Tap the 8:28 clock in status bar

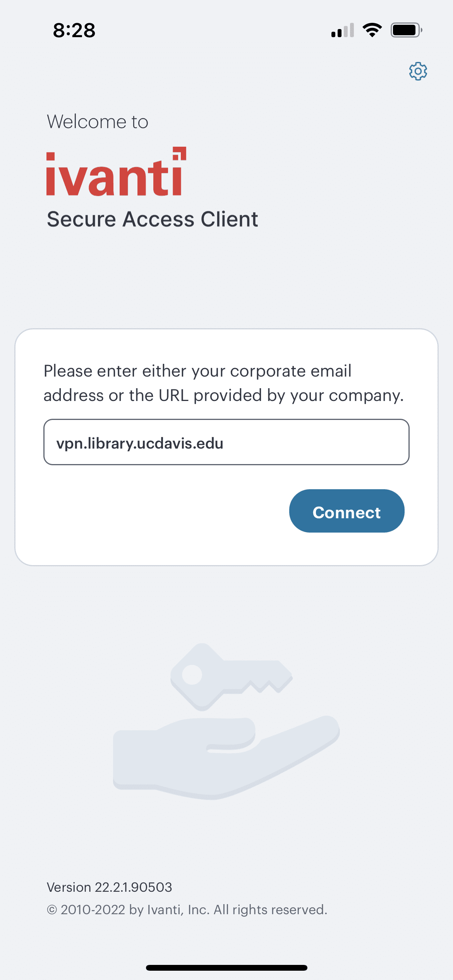(74, 30)
